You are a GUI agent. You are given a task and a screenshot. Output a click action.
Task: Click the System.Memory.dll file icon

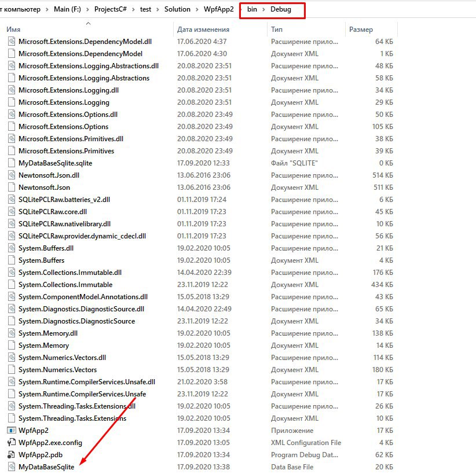(12, 333)
